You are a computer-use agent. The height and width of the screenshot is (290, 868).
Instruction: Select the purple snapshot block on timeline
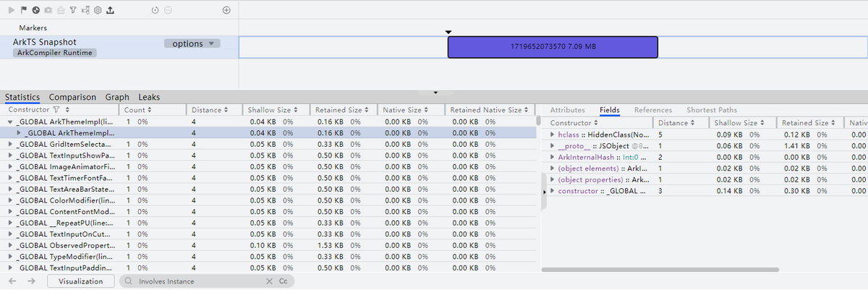(553, 47)
